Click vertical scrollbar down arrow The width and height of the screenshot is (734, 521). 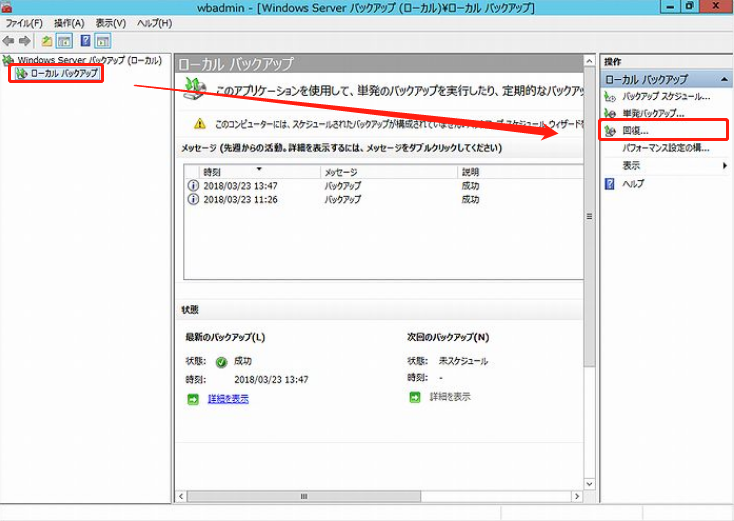(589, 484)
